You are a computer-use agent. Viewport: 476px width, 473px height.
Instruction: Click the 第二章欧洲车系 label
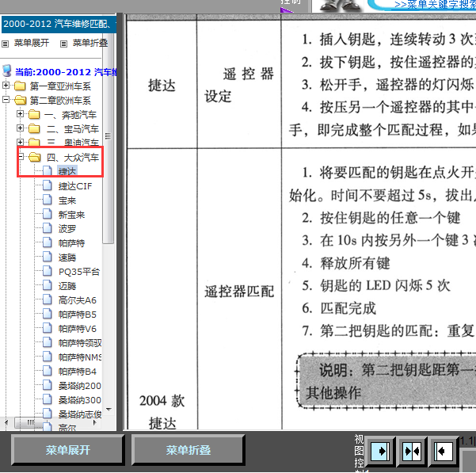pos(60,101)
